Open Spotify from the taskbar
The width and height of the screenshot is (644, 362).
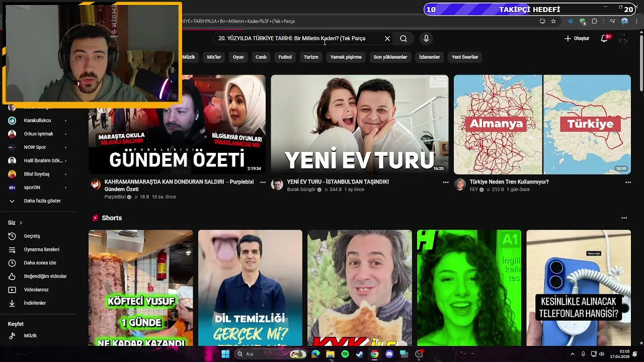pyautogui.click(x=345, y=354)
